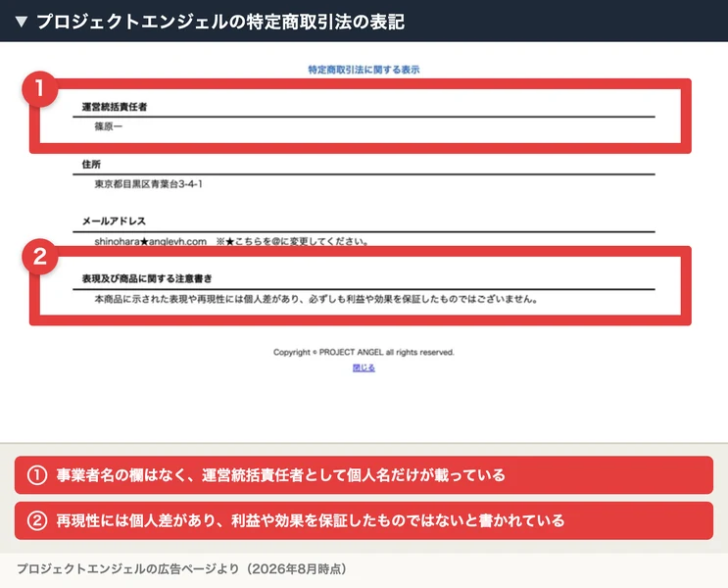
Task: Click the disclaimer text starting 本商品に示された表現
Action: click(316, 299)
